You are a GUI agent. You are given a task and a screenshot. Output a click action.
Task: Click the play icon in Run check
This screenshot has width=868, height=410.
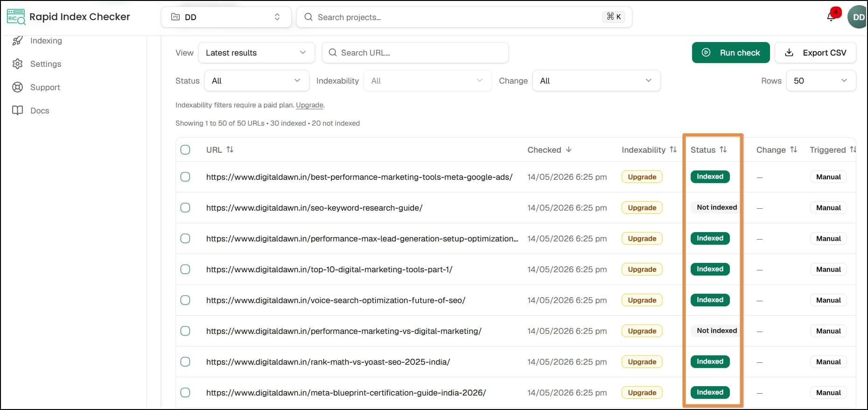click(707, 52)
